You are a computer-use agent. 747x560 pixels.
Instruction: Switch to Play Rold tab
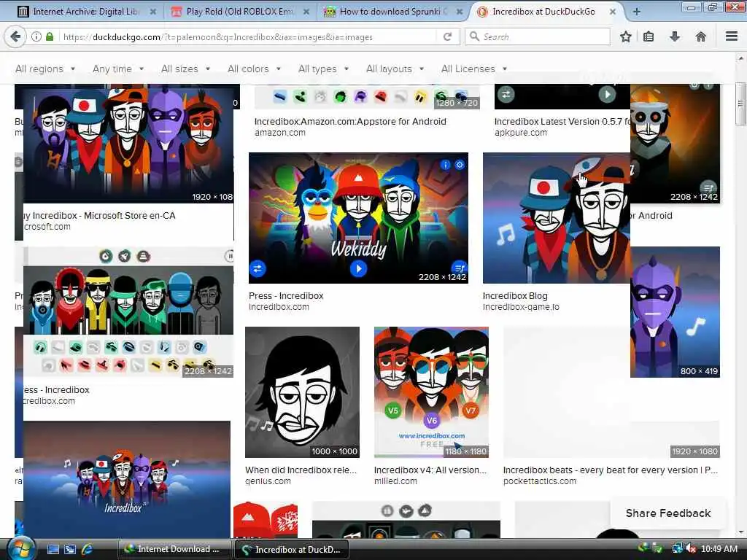click(239, 12)
